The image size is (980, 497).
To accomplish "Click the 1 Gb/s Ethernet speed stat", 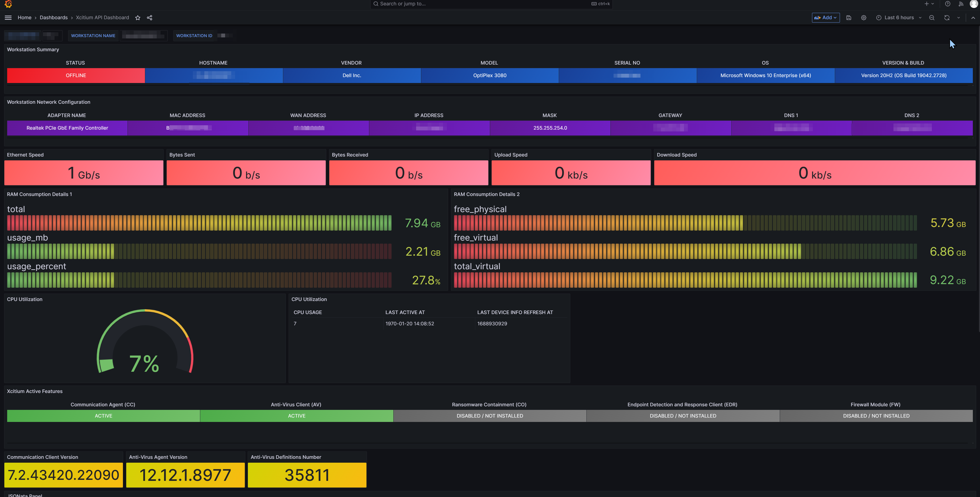I will point(84,173).
